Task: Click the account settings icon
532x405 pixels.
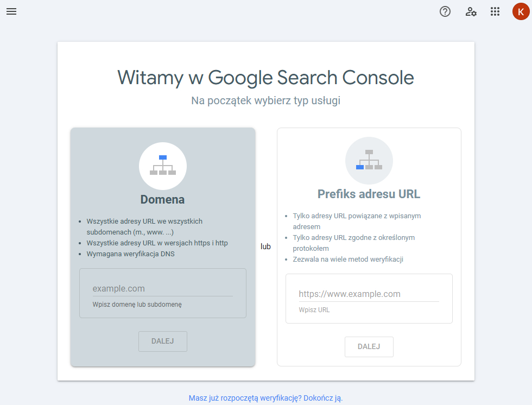Action: point(471,11)
